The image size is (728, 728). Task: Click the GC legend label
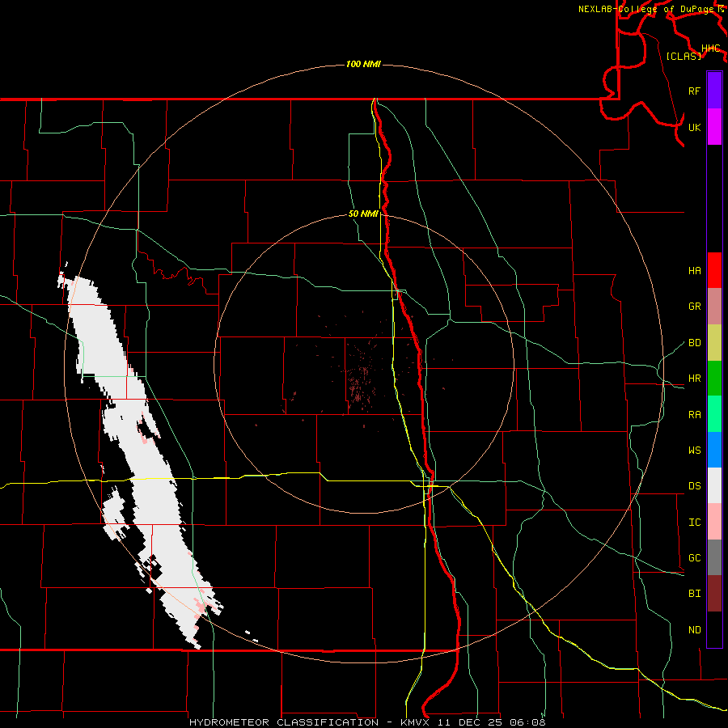(x=694, y=558)
